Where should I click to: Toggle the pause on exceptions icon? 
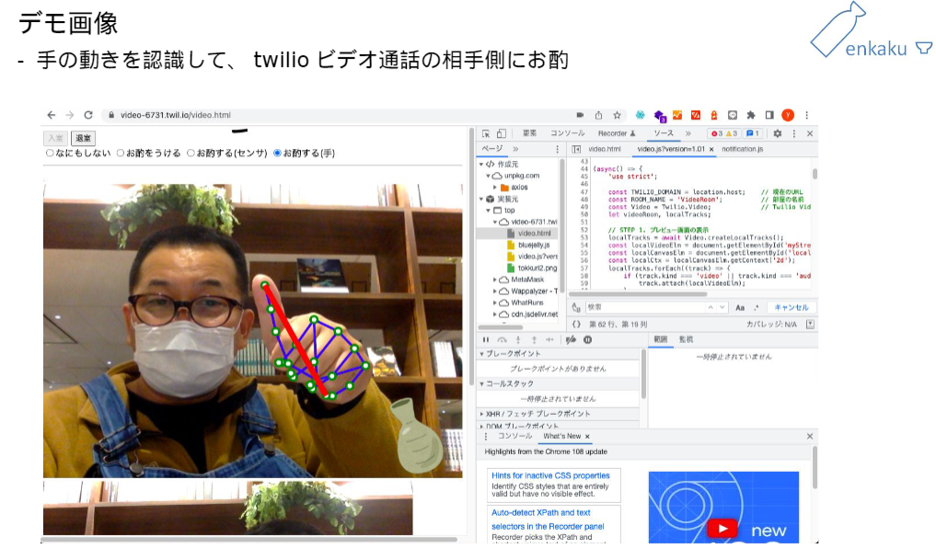pos(587,340)
